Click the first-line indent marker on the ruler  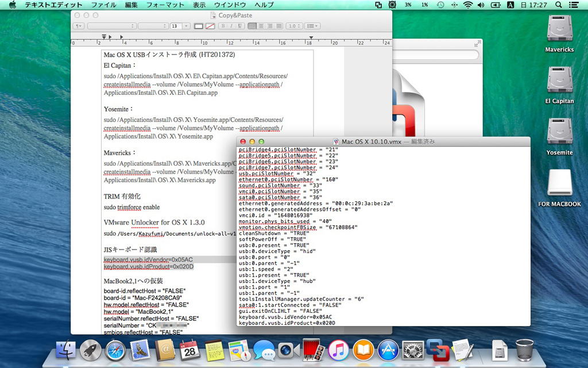104,36
